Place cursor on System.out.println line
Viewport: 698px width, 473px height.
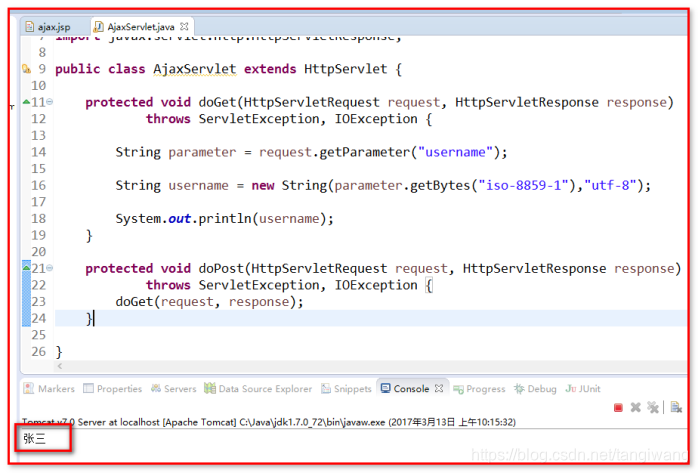(224, 218)
